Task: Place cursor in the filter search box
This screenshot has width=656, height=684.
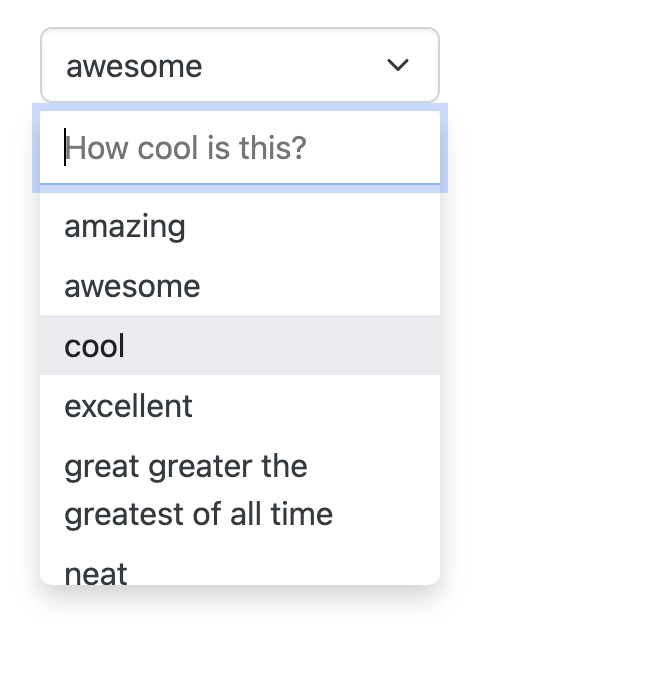Action: [x=239, y=147]
